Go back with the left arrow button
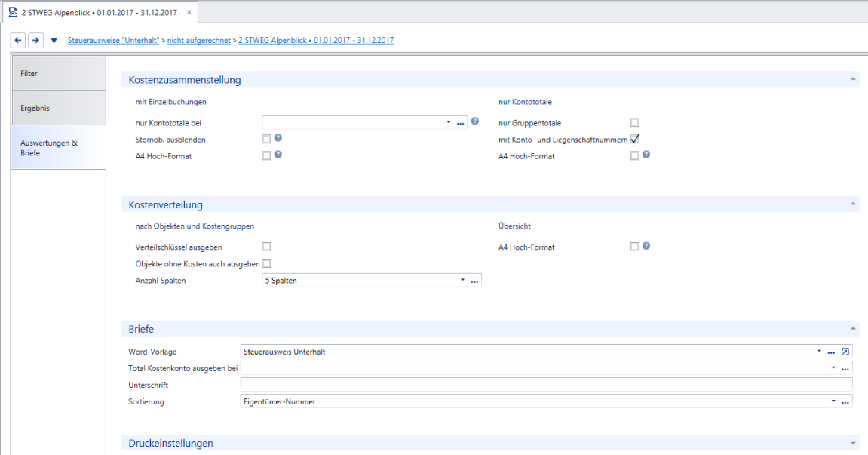The height and width of the screenshot is (455, 868). point(17,40)
